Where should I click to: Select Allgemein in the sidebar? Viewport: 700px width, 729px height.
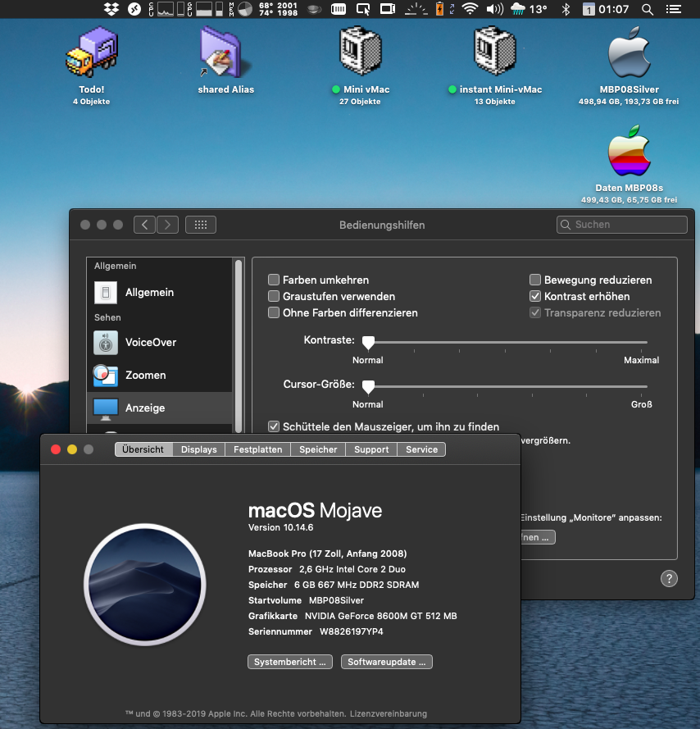click(x=160, y=293)
